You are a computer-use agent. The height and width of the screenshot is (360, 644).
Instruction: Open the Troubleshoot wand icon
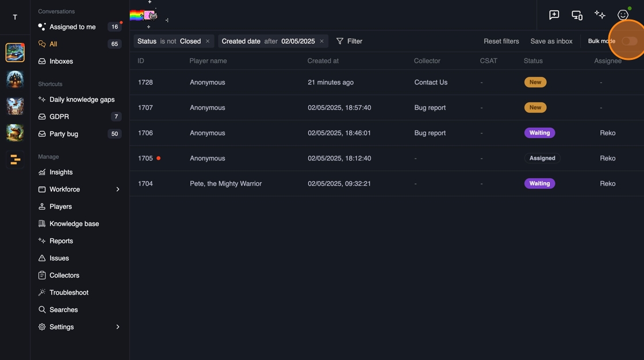coord(42,293)
